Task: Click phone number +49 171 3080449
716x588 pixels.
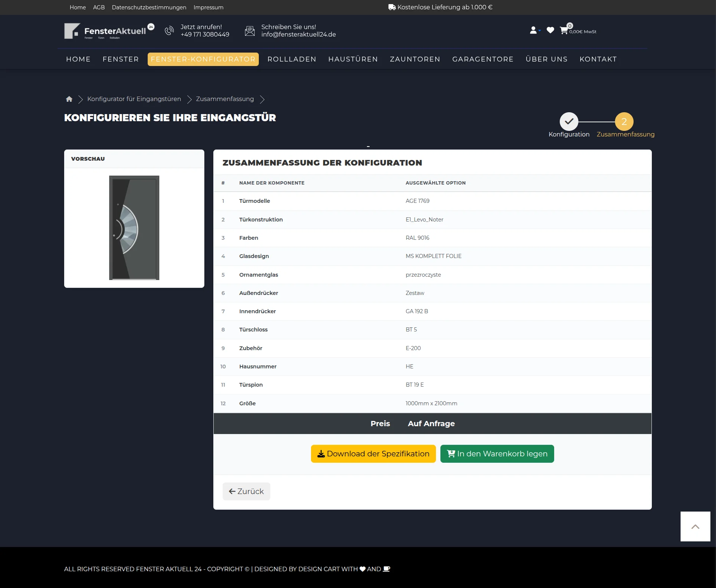Action: pyautogui.click(x=205, y=34)
